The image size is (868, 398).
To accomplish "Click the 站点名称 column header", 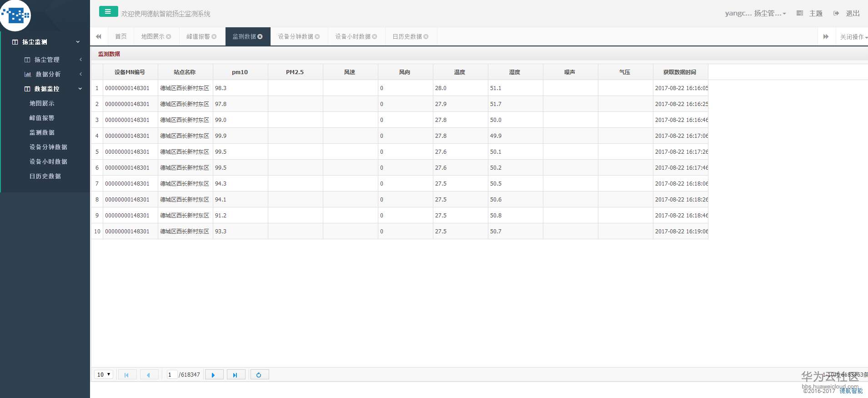I will click(185, 72).
